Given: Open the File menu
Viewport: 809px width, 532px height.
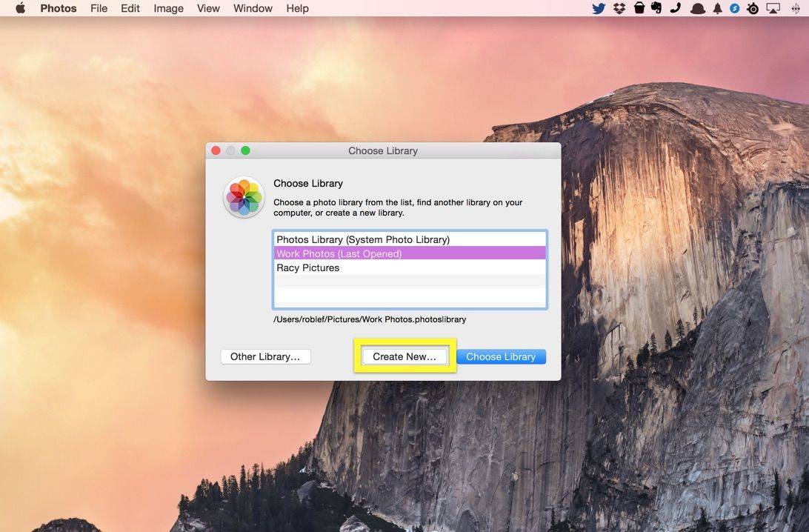Looking at the screenshot, I should [x=99, y=8].
